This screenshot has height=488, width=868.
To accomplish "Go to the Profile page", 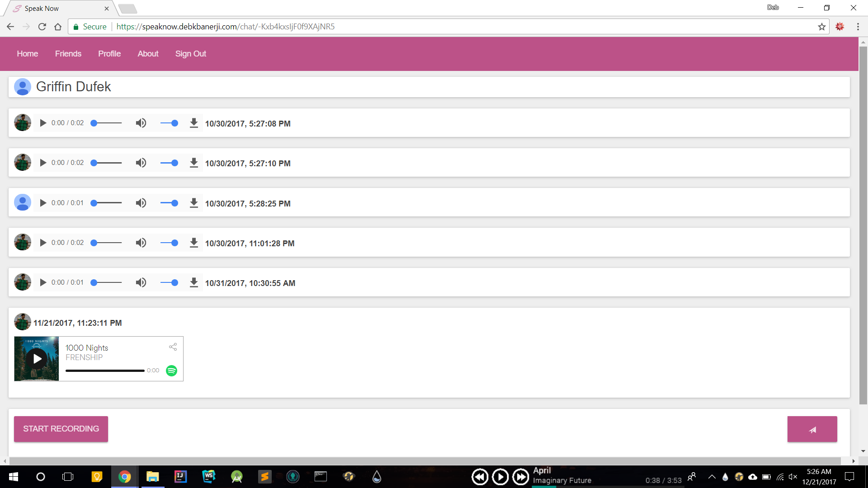I will 109,54.
